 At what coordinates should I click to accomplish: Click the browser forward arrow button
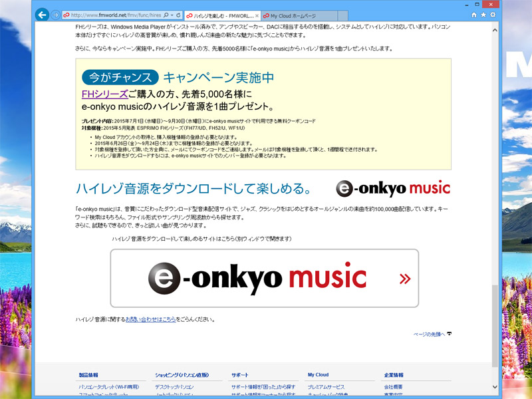point(56,15)
